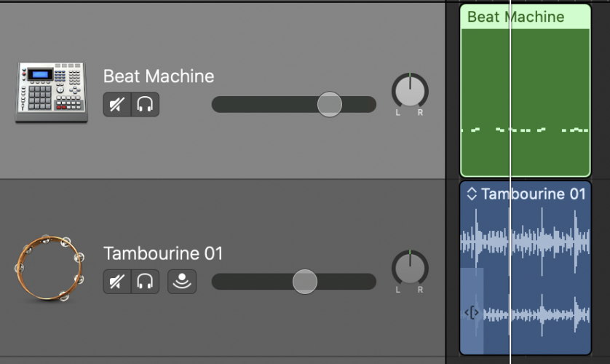
Task: Click the Beat Machine volume slider thumb
Action: [x=330, y=104]
